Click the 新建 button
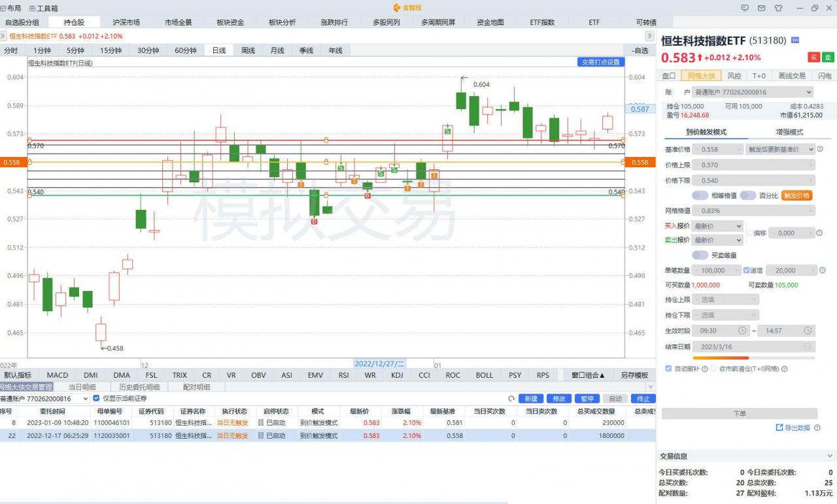 tap(531, 399)
